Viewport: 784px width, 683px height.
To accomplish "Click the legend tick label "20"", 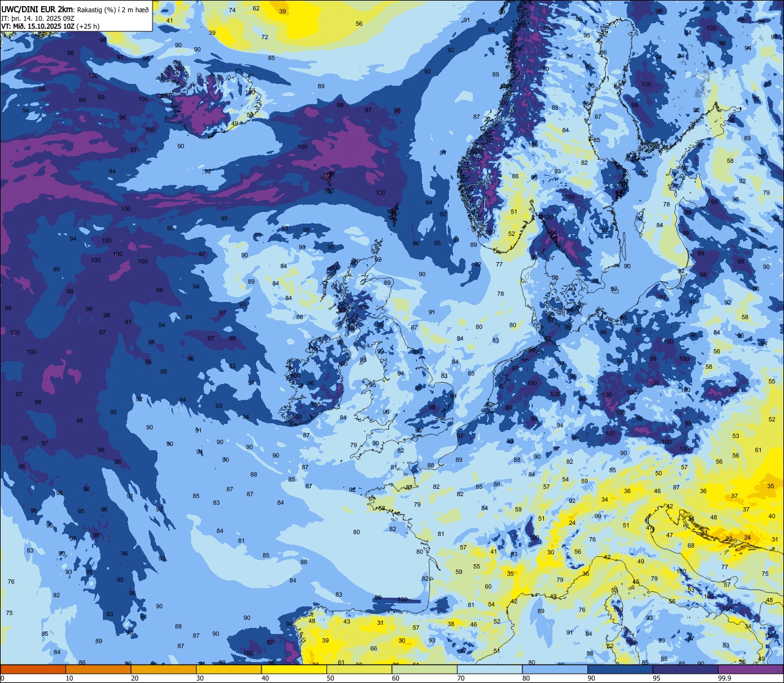I will pos(135,678).
